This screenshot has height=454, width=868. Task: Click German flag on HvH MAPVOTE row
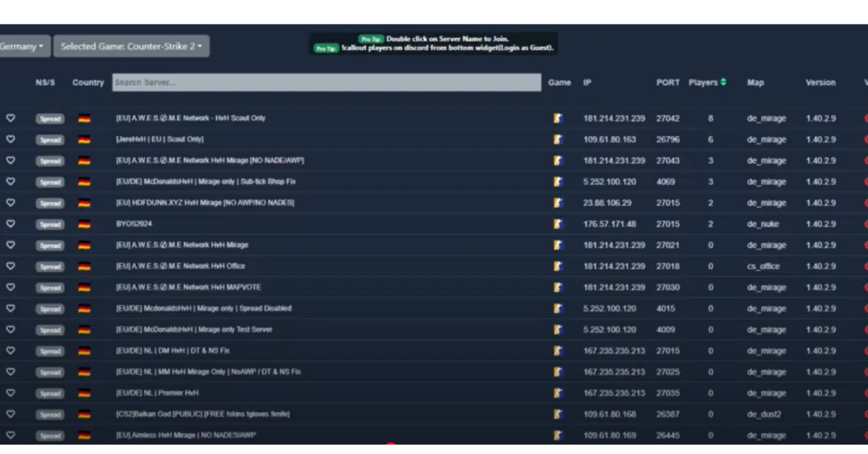(85, 288)
